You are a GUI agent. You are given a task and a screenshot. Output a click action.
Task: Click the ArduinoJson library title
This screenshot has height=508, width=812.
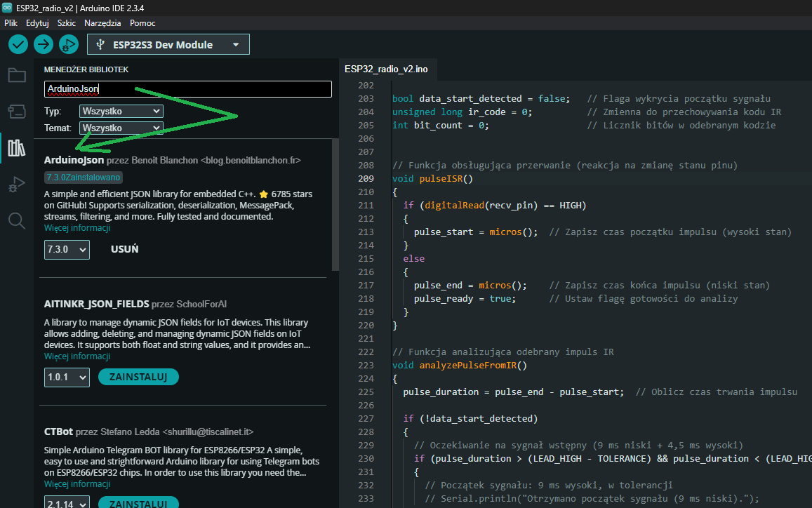(74, 160)
